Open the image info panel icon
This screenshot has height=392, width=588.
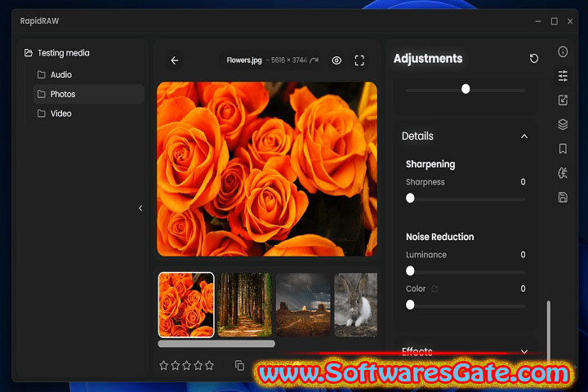(x=563, y=51)
